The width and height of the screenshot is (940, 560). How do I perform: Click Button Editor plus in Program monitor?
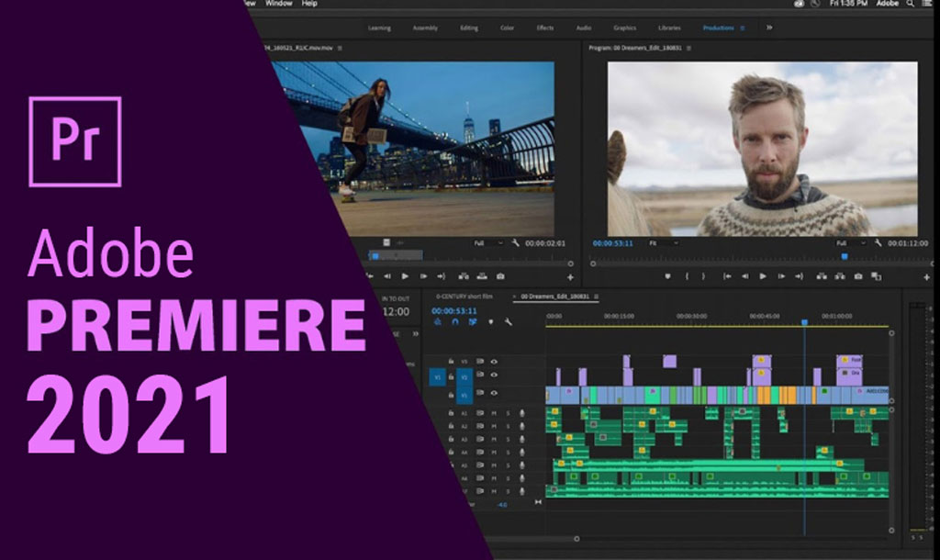pos(927,277)
